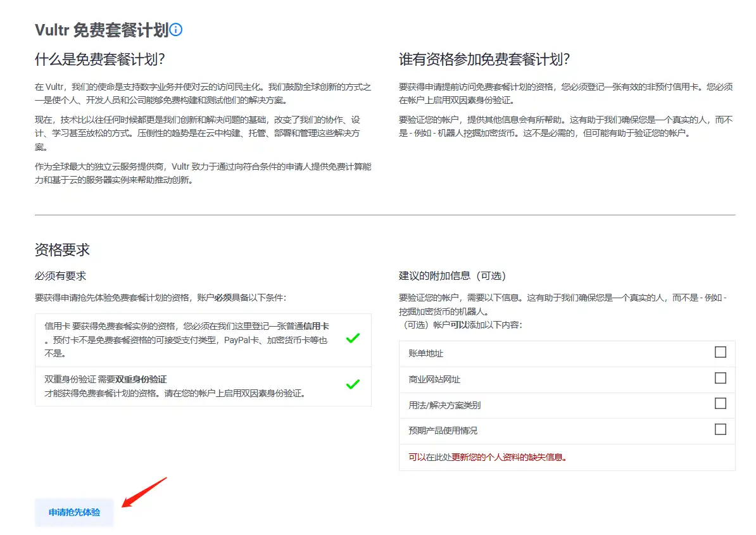Click the Vultr 免费套餐计划 page title
This screenshot has width=756, height=535.
click(102, 30)
